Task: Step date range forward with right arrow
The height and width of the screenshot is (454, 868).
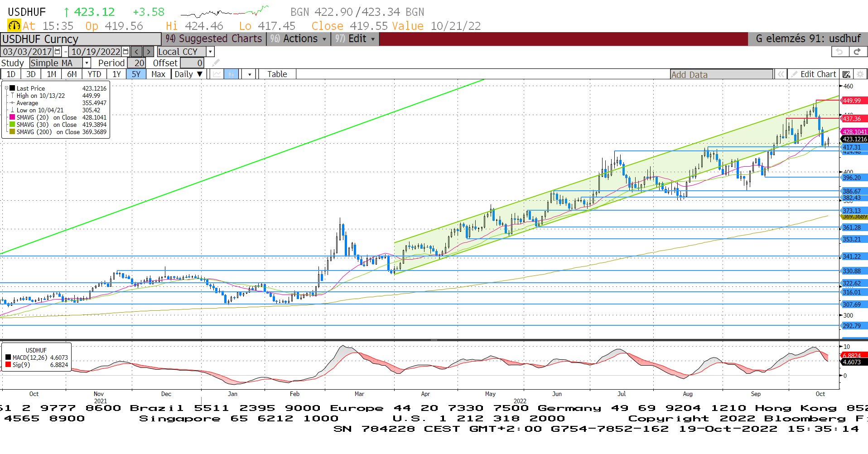Action: click(148, 52)
